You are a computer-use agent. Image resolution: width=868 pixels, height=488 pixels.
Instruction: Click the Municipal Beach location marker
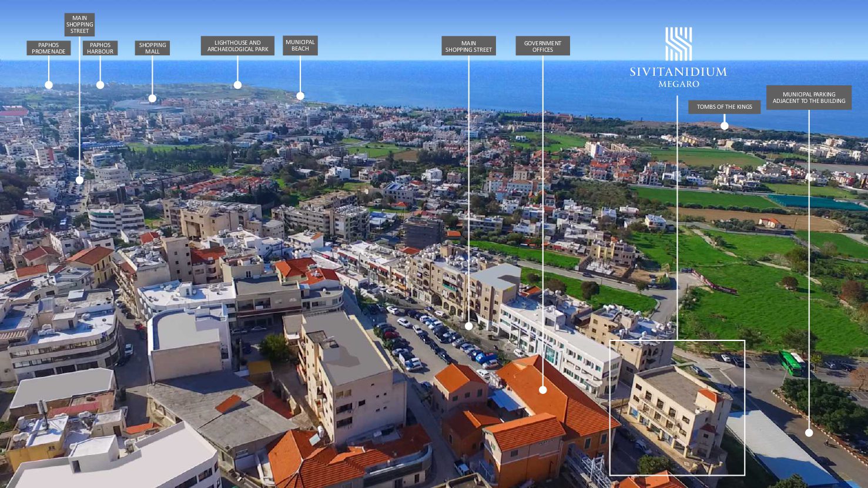300,95
